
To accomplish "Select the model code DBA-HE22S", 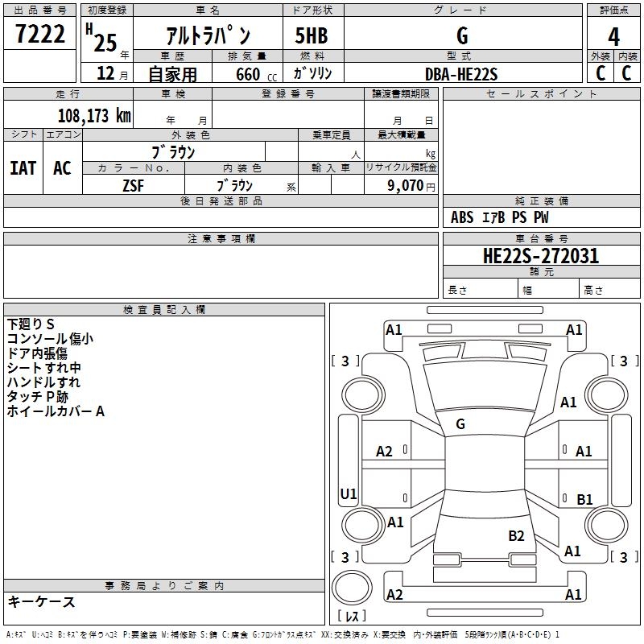I will (463, 73).
